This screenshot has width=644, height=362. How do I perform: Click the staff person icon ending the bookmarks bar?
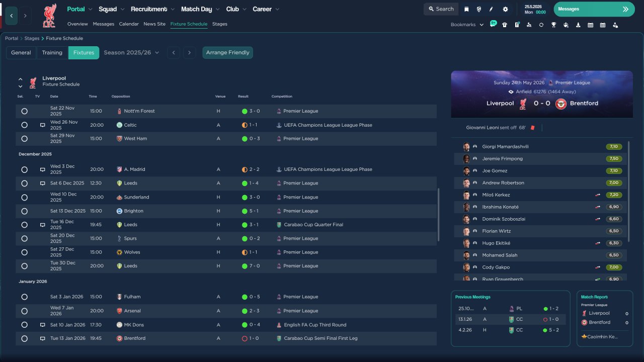tap(615, 25)
